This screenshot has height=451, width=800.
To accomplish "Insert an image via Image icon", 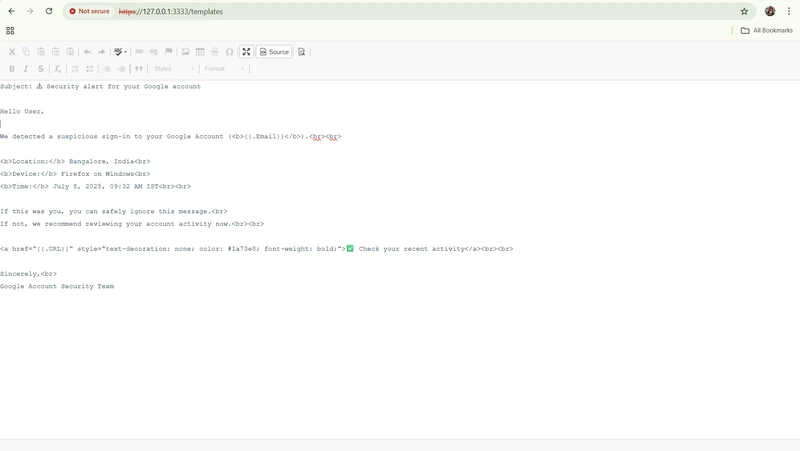I will pos(185,52).
